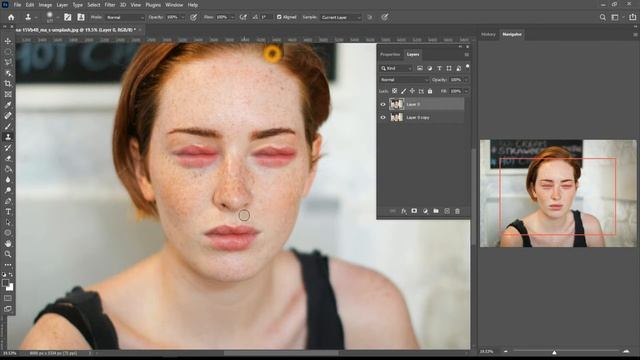Viewport: 640px width, 360px height.
Task: Select the Move tool
Action: click(x=8, y=41)
